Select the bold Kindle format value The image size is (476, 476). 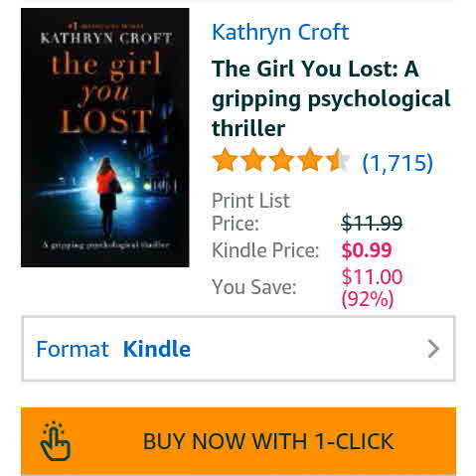coord(157,349)
